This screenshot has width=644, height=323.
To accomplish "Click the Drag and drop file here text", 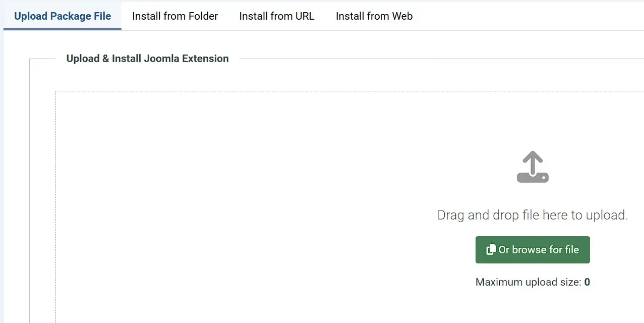I will (x=533, y=214).
